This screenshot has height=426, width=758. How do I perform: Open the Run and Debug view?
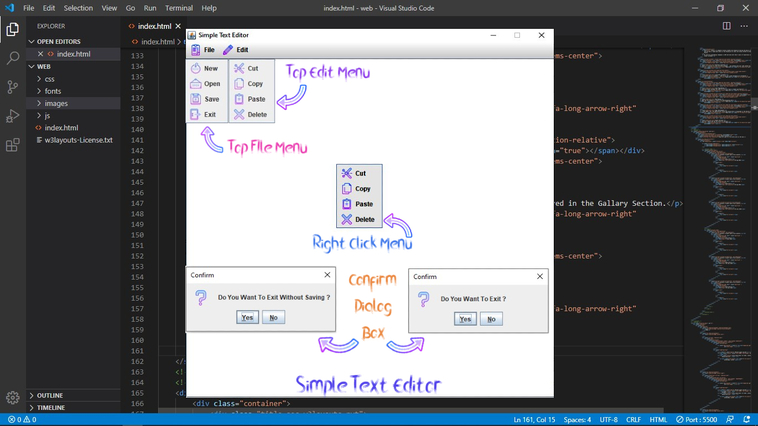point(13,117)
